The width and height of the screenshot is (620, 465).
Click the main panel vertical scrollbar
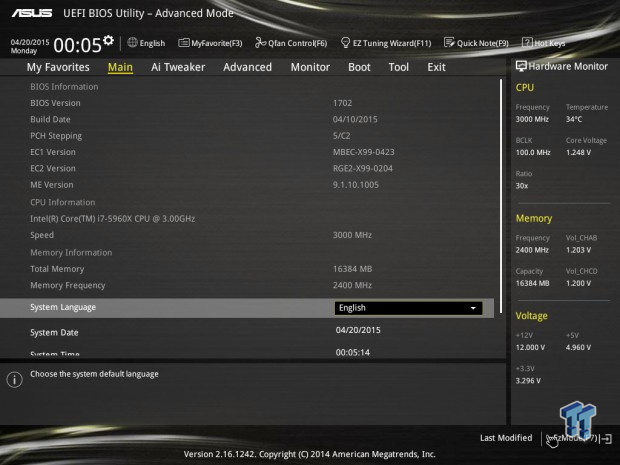[501, 196]
